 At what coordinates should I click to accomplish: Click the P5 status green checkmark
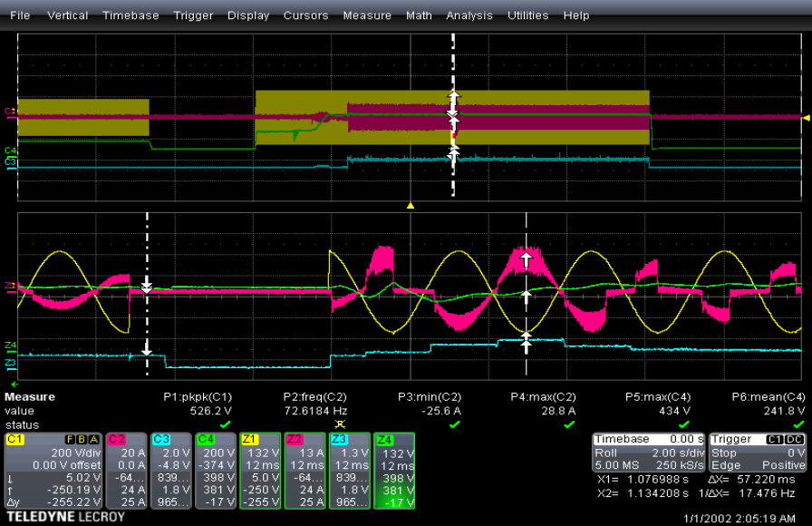coord(684,425)
